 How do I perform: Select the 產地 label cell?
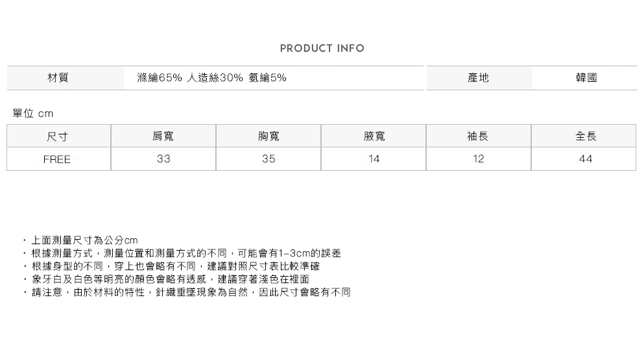click(x=478, y=78)
